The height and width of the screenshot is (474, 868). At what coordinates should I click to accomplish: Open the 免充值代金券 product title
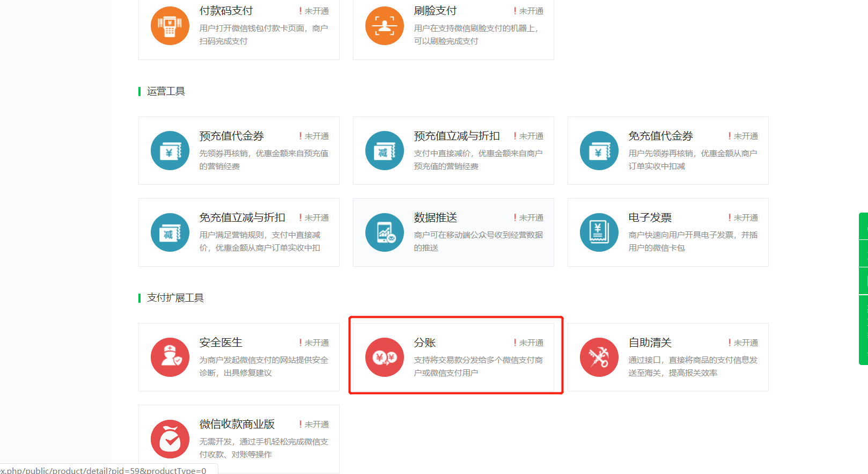tap(660, 136)
